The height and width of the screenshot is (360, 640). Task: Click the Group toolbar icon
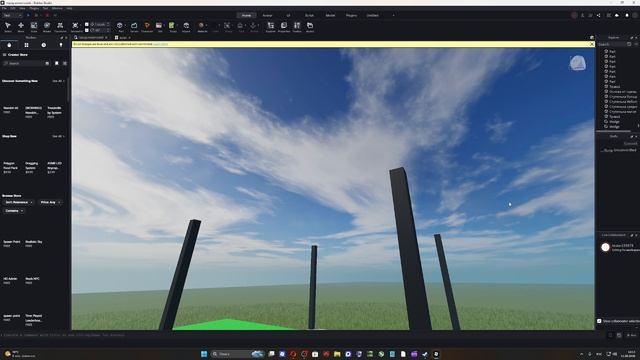227,27
